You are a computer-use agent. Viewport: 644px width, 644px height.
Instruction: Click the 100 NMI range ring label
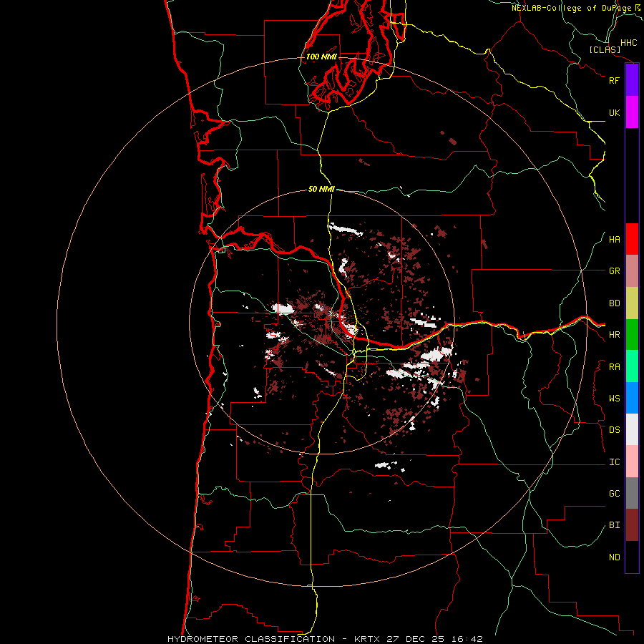pyautogui.click(x=321, y=57)
